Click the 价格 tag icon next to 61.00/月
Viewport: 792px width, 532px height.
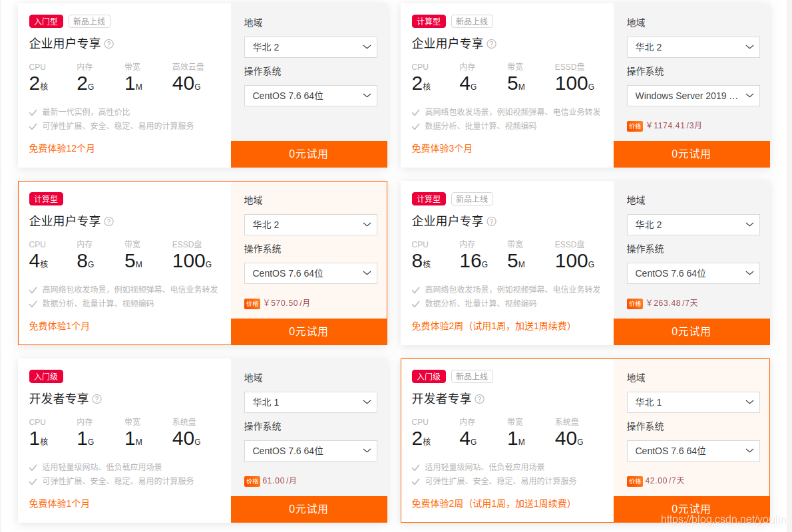click(x=252, y=481)
